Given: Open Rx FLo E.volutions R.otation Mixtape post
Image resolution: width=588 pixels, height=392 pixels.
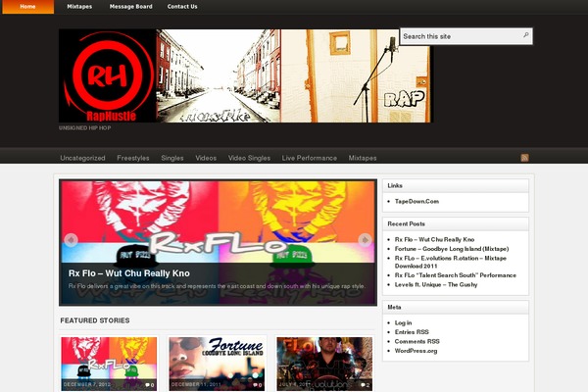Looking at the screenshot, I should [x=451, y=262].
